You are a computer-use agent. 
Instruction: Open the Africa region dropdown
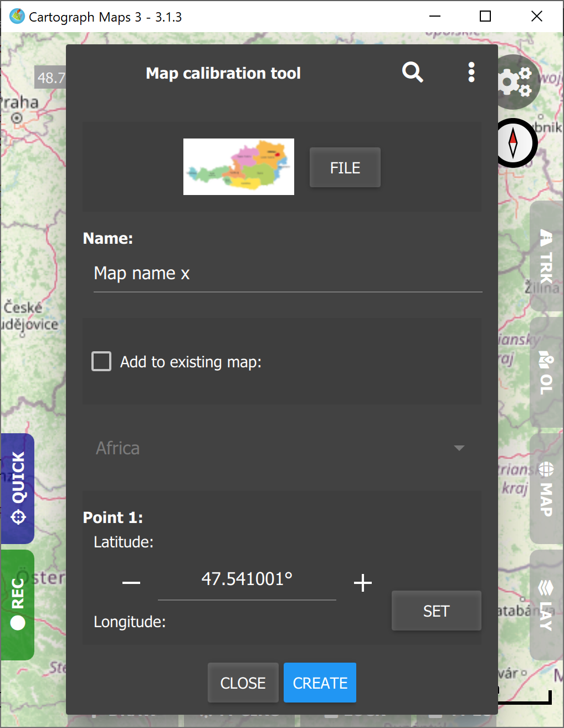pos(222,448)
